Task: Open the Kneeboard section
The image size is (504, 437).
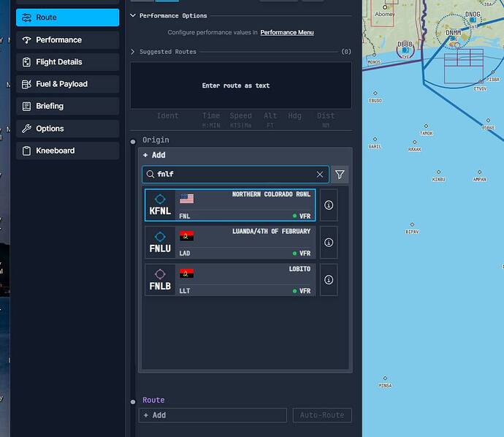Action: [67, 151]
